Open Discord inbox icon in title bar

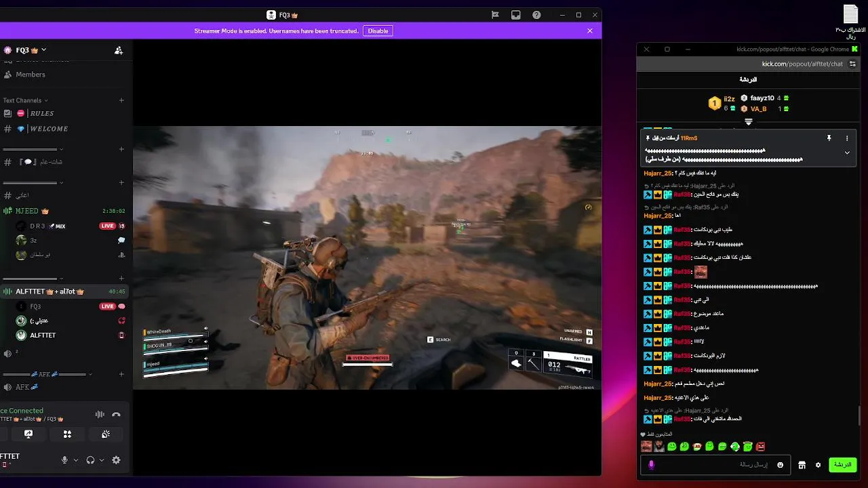(515, 15)
